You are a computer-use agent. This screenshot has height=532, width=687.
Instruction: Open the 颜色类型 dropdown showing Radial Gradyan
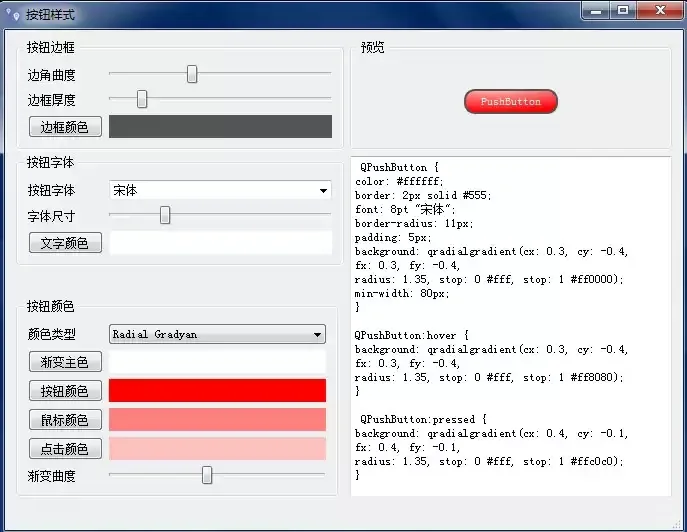[x=217, y=334]
